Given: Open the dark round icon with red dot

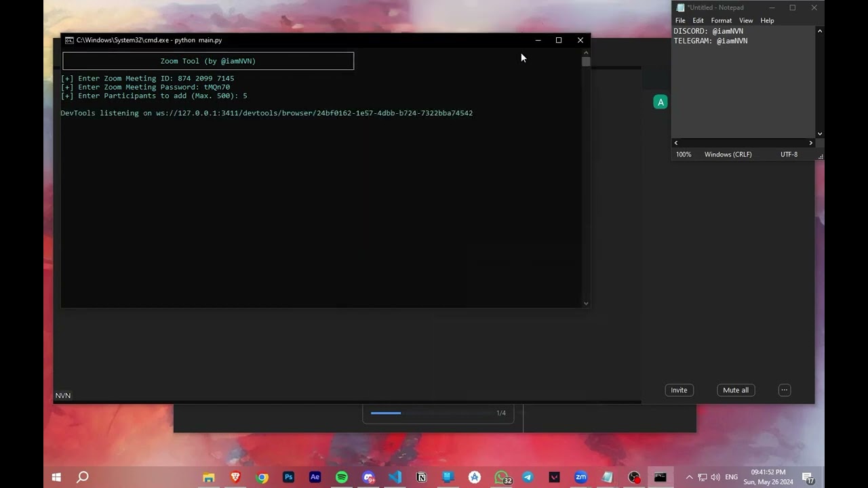Looking at the screenshot, I should tap(634, 477).
